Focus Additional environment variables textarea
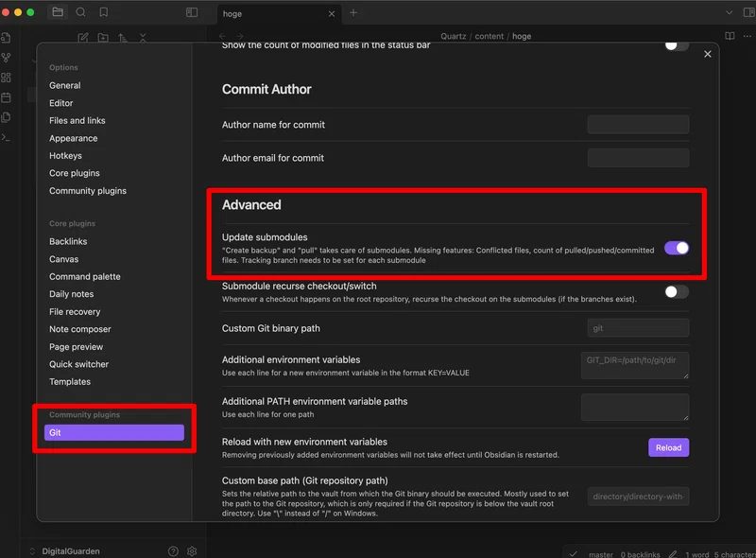 [635, 365]
